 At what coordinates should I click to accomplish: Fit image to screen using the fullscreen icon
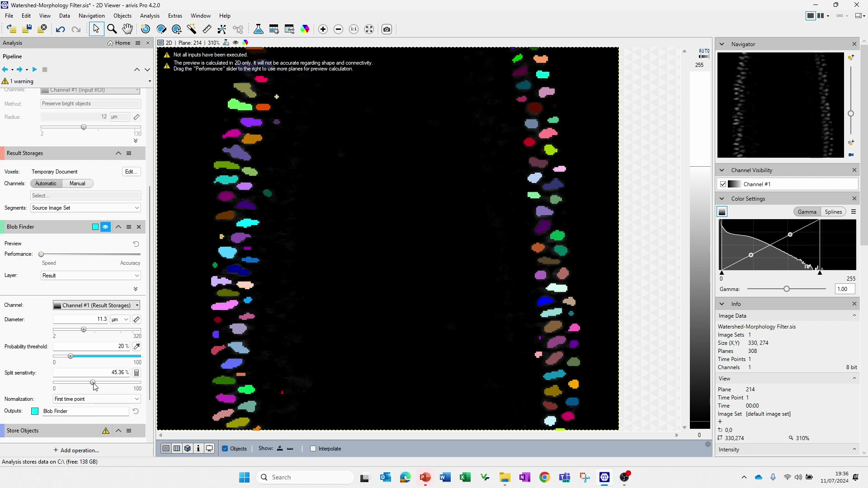tap(369, 29)
